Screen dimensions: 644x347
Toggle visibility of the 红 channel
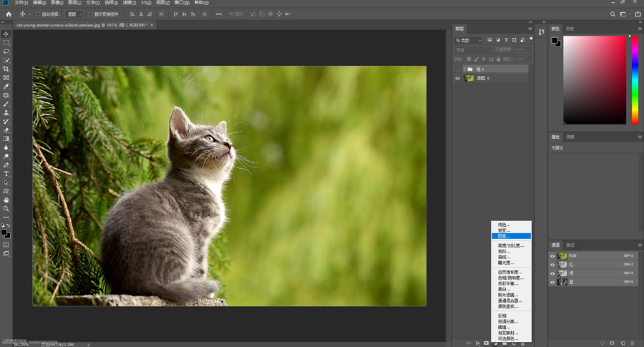(552, 265)
